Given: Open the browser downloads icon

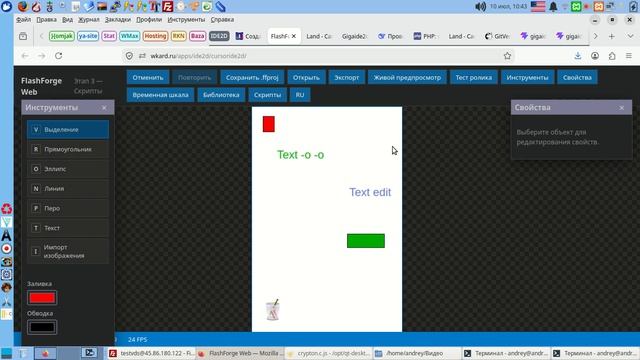Looking at the screenshot, I should pos(578,56).
